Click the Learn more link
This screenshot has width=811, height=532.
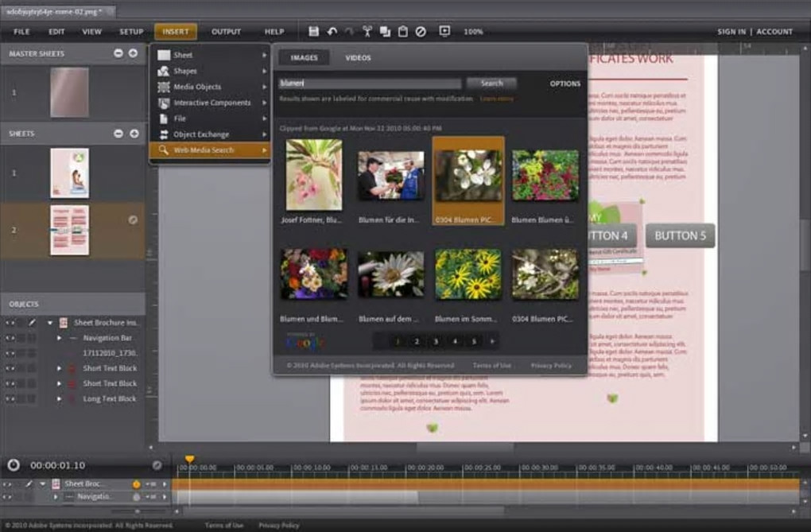pos(496,99)
